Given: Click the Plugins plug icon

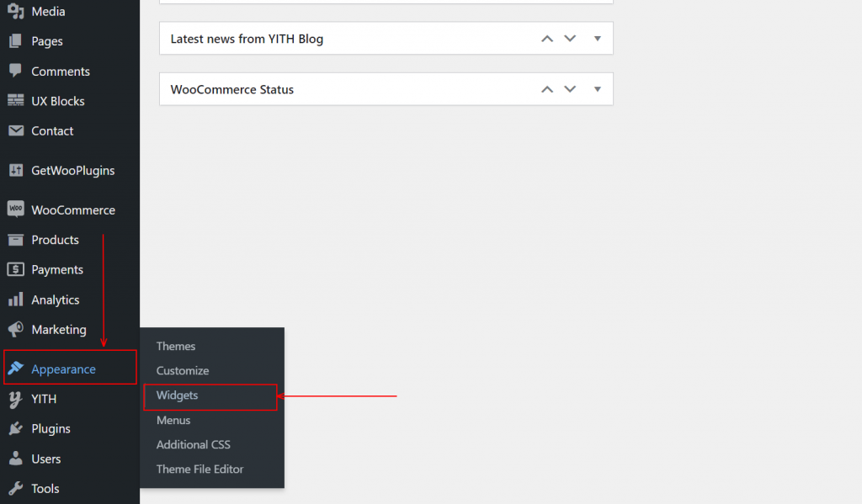Looking at the screenshot, I should pos(15,429).
